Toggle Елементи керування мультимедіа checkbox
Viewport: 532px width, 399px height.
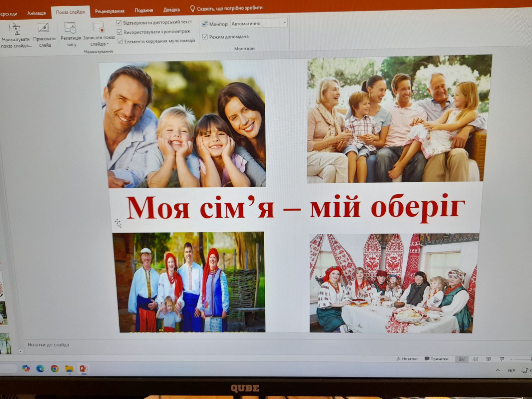tap(120, 41)
